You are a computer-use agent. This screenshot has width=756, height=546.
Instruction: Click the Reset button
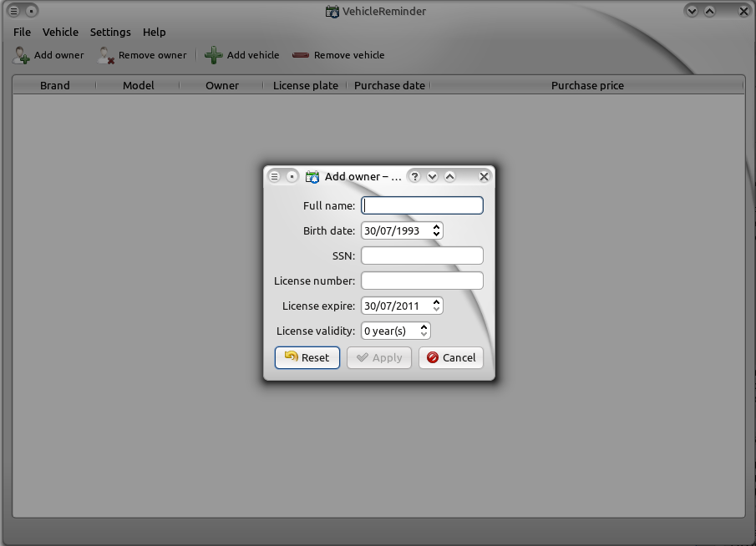tap(307, 357)
